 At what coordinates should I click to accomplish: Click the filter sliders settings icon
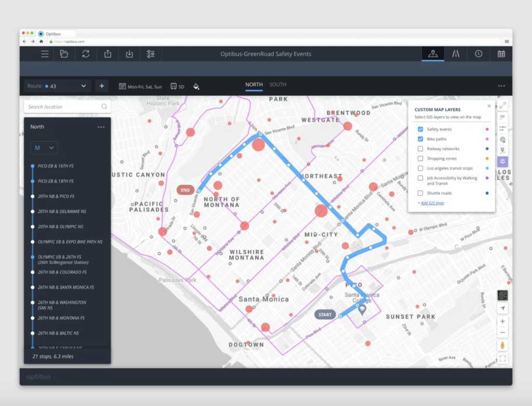coord(151,54)
